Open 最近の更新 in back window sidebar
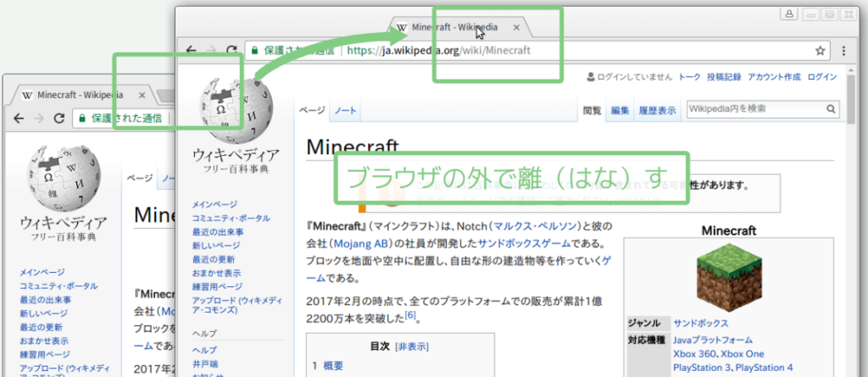The width and height of the screenshot is (868, 377). point(41,327)
